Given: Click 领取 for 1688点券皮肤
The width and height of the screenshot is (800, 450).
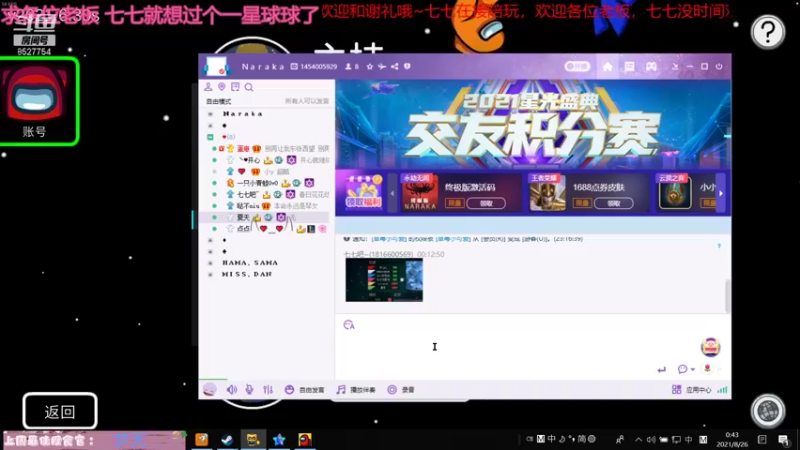Looking at the screenshot, I should (614, 203).
